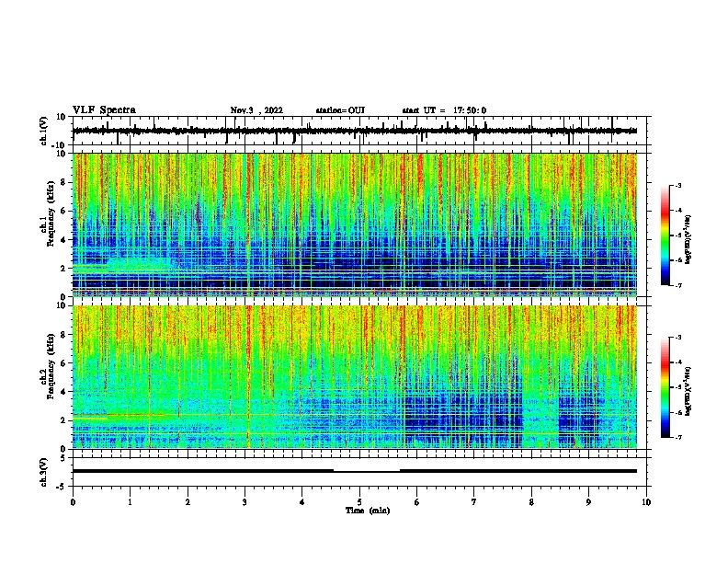The image size is (728, 563).
Task: Click the -3 label on ch.1 color scale
Action: coord(677,186)
